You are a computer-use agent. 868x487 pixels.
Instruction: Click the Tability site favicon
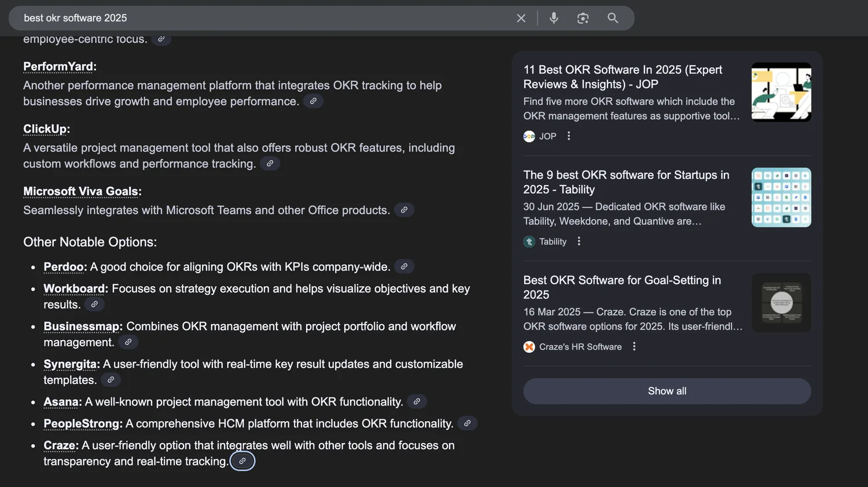click(529, 241)
